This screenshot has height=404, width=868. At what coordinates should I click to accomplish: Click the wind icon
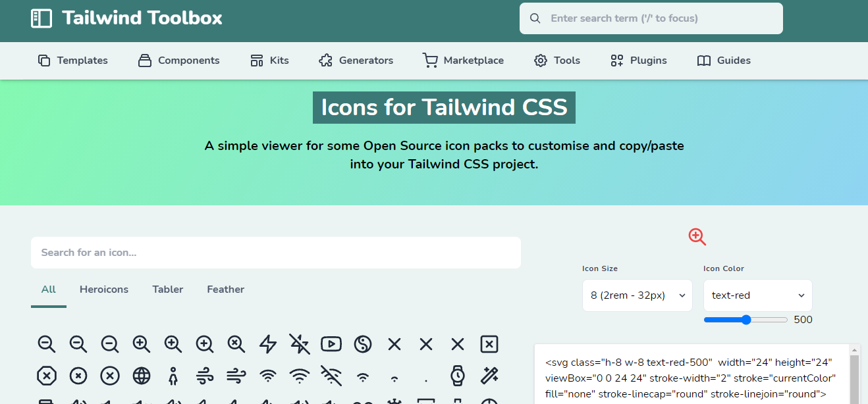point(205,376)
